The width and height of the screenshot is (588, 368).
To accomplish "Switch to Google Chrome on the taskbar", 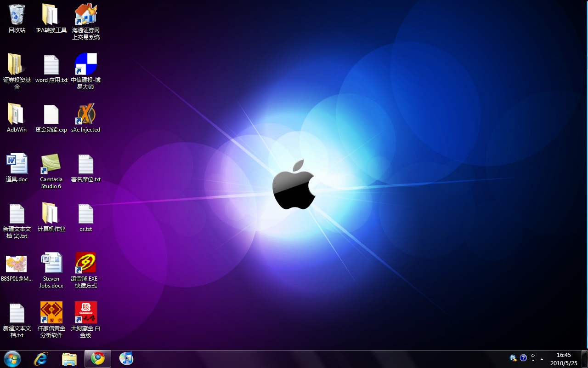I will point(98,359).
